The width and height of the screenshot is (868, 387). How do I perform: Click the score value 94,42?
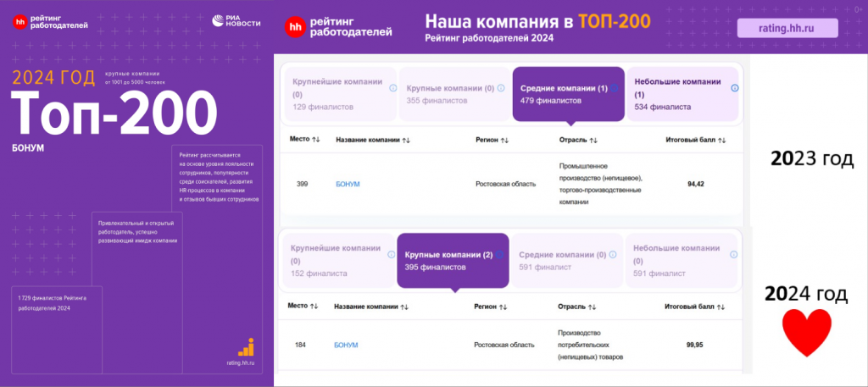[696, 184]
